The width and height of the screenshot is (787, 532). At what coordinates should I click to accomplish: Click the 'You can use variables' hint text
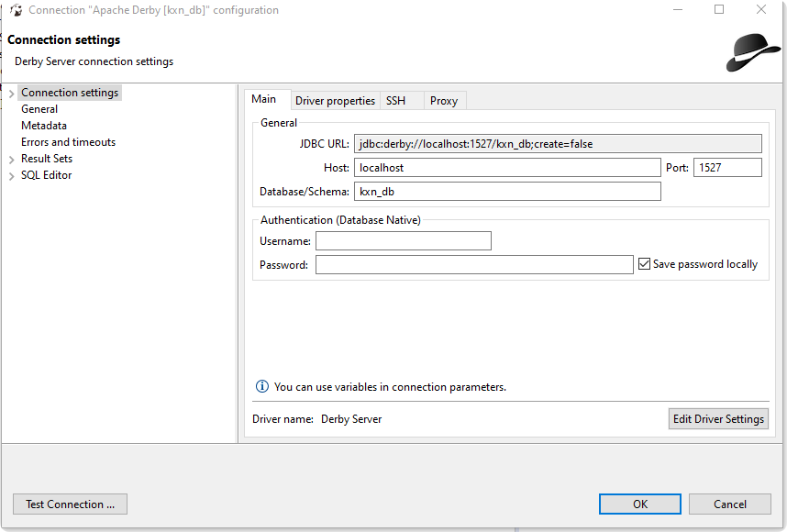tap(390, 387)
